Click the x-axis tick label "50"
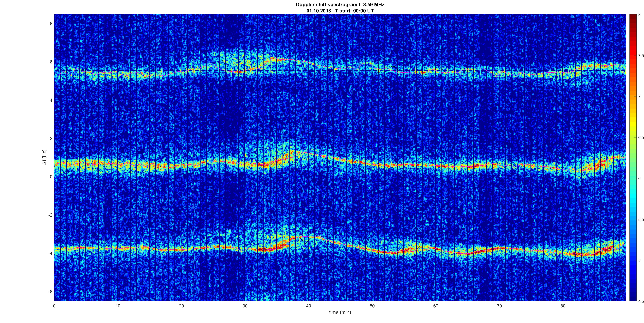 tap(372, 306)
